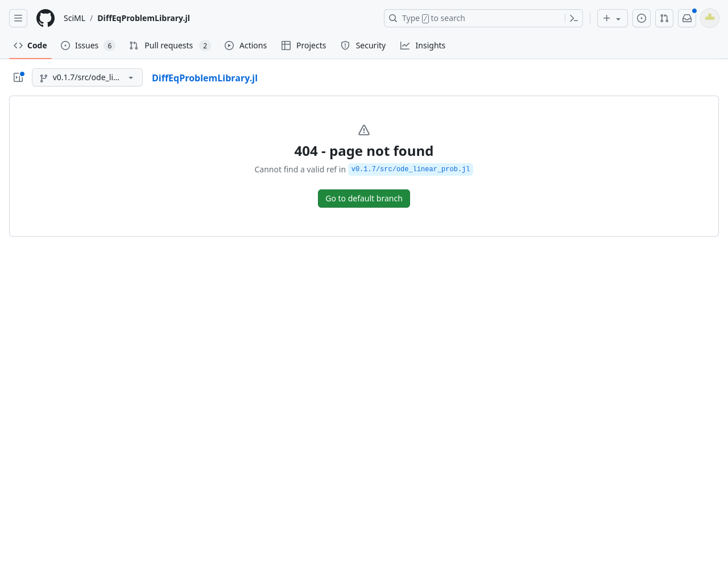Switch to the Code tab
The height and width of the screenshot is (562, 728).
pos(31,46)
